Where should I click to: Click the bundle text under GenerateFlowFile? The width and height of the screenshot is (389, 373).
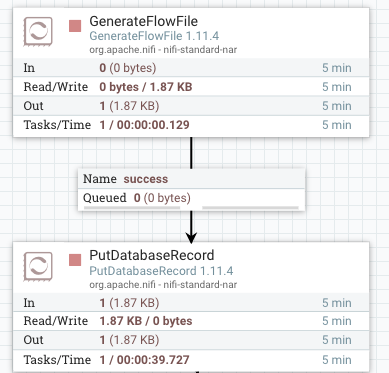tap(163, 50)
